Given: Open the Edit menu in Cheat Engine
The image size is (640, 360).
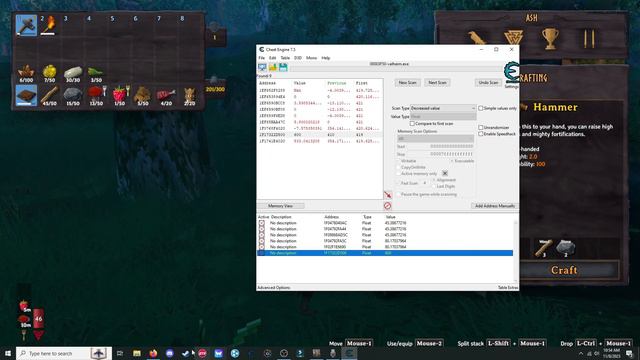Looking at the screenshot, I should point(273,58).
